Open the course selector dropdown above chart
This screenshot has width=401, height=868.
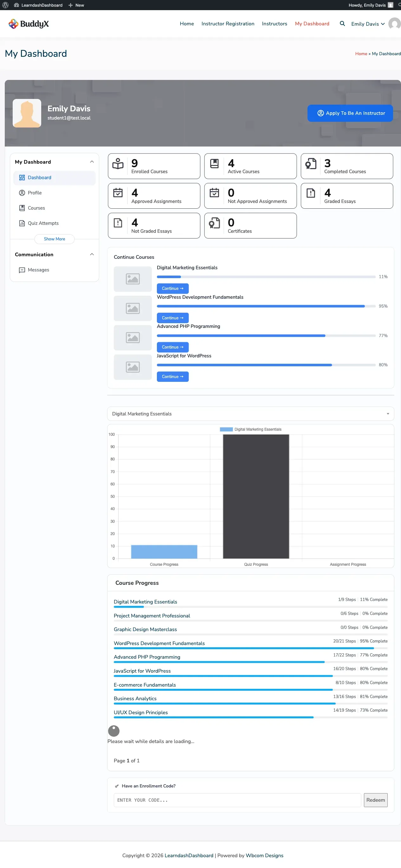250,414
